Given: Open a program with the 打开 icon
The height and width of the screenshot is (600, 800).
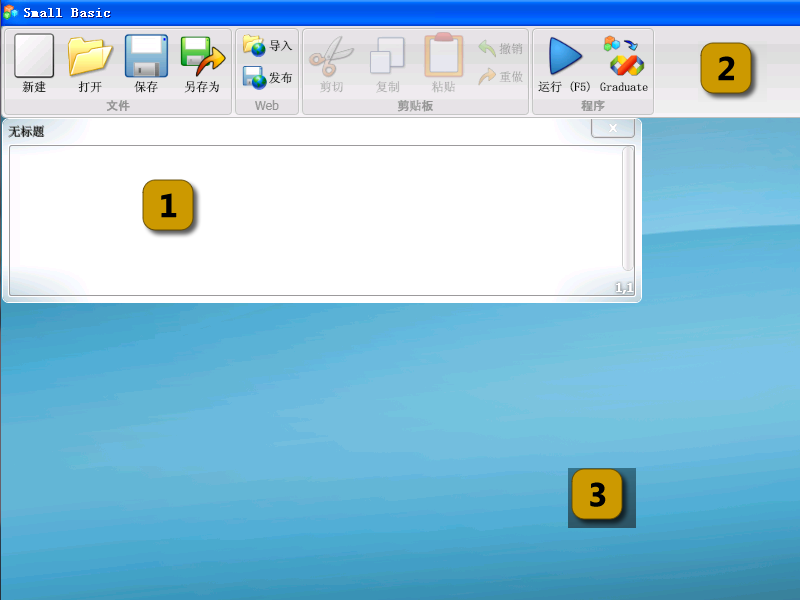Looking at the screenshot, I should click(89, 55).
